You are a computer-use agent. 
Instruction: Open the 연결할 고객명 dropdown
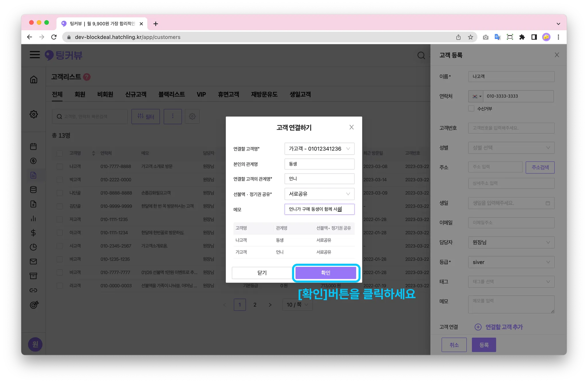click(319, 149)
